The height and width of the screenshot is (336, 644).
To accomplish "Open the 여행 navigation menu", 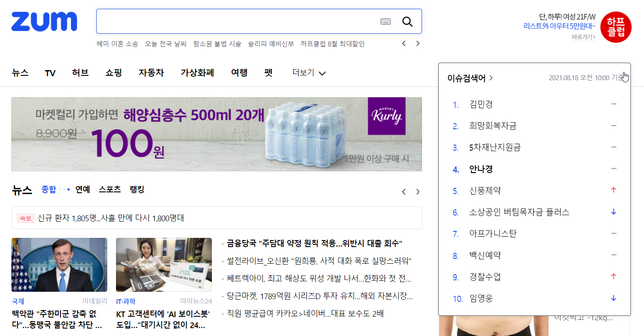I will click(x=239, y=73).
